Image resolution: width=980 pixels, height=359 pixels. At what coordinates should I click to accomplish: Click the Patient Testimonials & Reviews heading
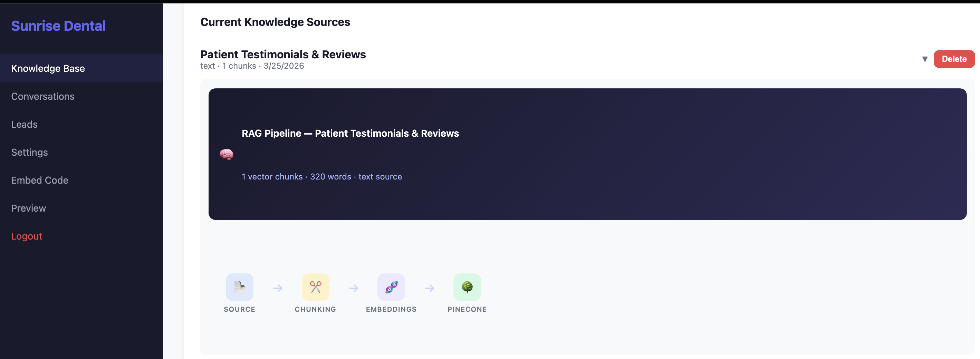pyautogui.click(x=283, y=55)
